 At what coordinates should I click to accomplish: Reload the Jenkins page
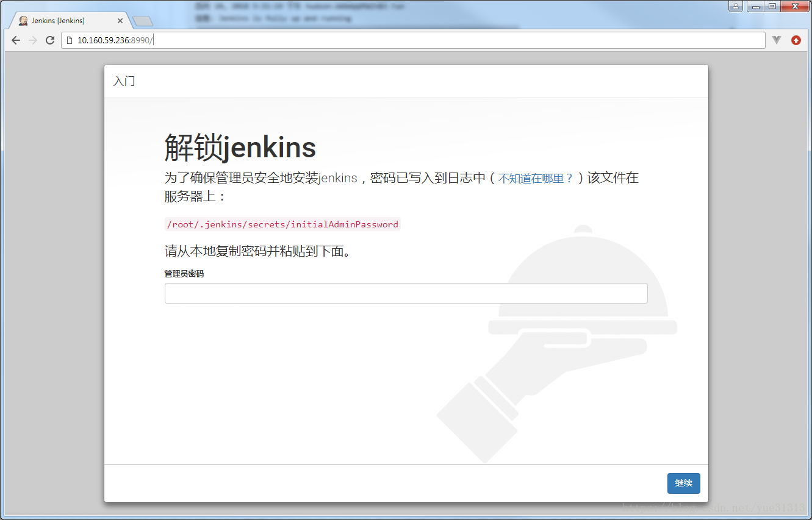[x=50, y=40]
